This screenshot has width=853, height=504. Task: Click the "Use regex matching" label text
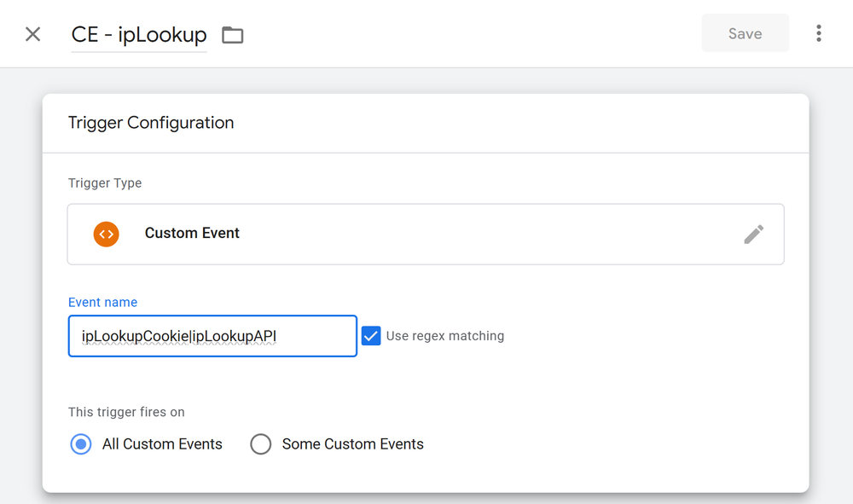445,336
